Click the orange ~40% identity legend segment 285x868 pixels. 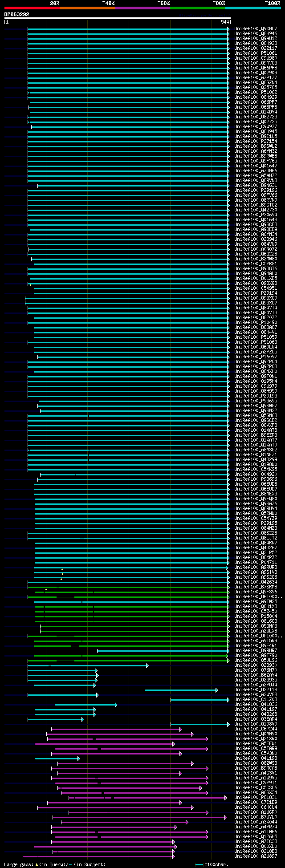click(87, 8)
